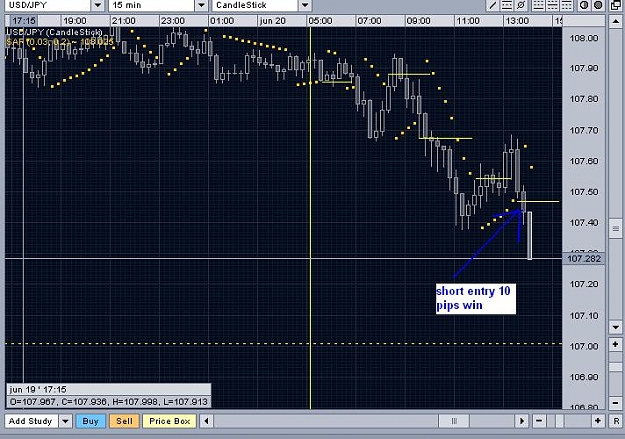This screenshot has width=625, height=439.
Task: Open the CandleStick chart type dropdown arrow
Action: [305, 5]
